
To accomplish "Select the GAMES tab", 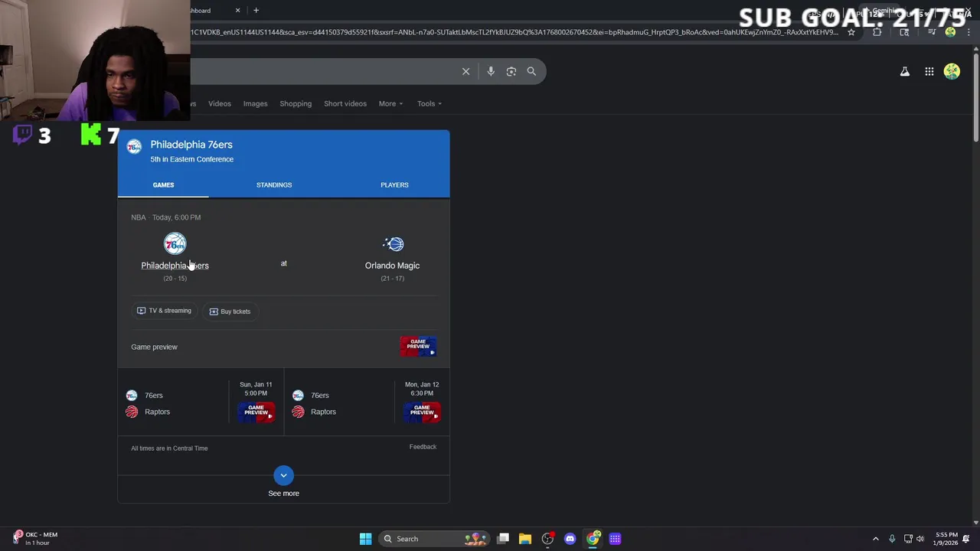I will coord(163,184).
